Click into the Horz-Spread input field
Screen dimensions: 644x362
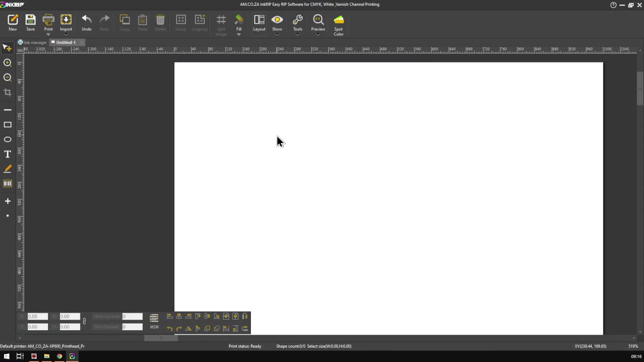coord(132,316)
